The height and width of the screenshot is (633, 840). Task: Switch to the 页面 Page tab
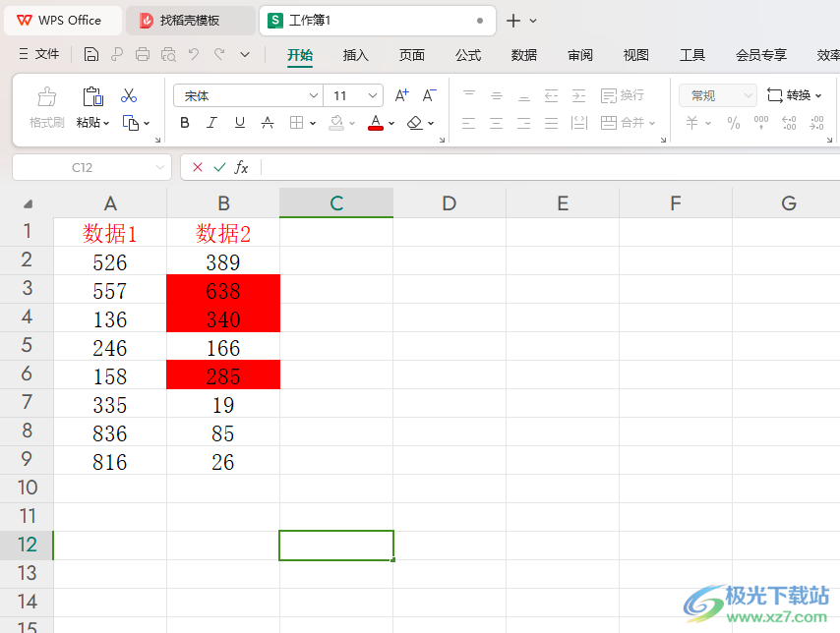point(411,55)
